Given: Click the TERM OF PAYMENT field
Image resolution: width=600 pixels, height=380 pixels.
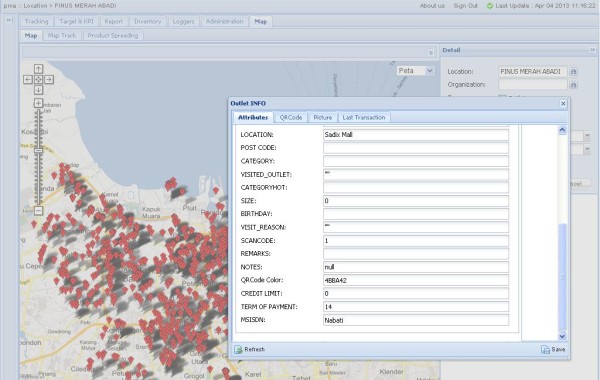Looking at the screenshot, I should pos(416,307).
